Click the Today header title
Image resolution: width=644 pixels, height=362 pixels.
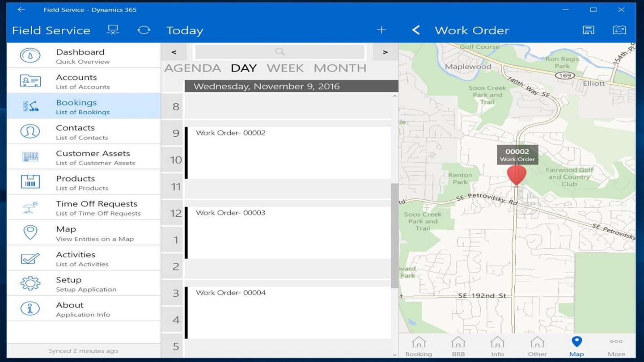tap(185, 30)
